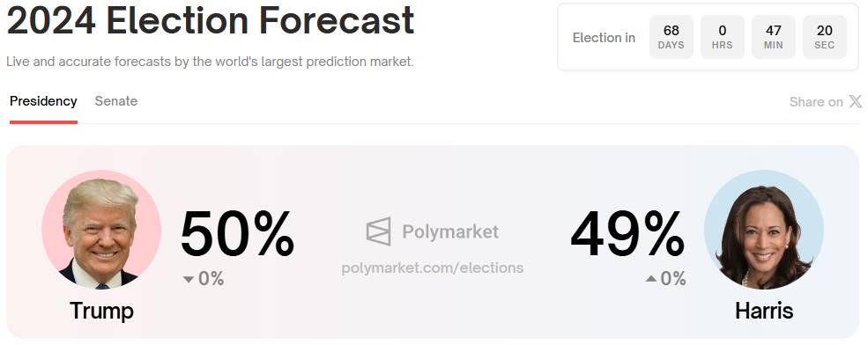
Task: Click the 68 DAYS countdown box
Action: (x=671, y=37)
